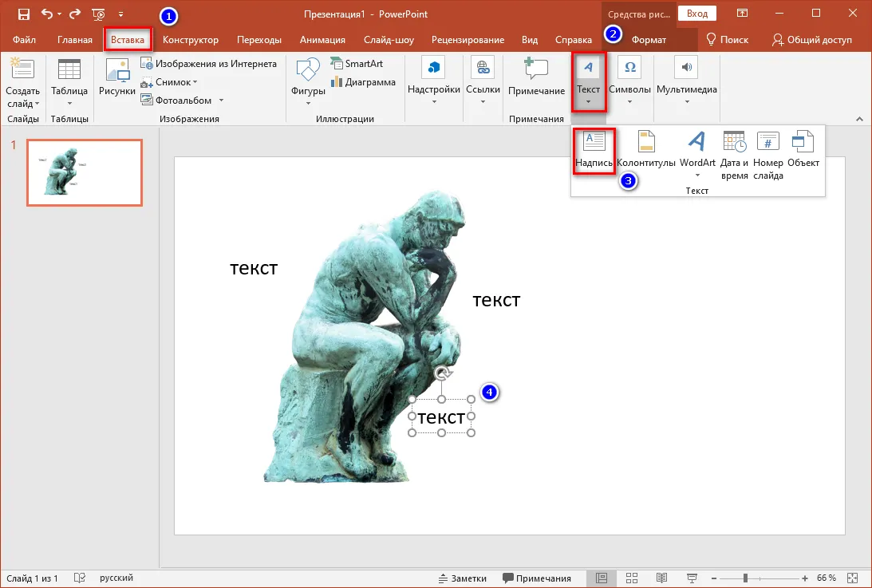This screenshot has width=872, height=588.
Task: Insert Номер слайда
Action: click(x=768, y=156)
